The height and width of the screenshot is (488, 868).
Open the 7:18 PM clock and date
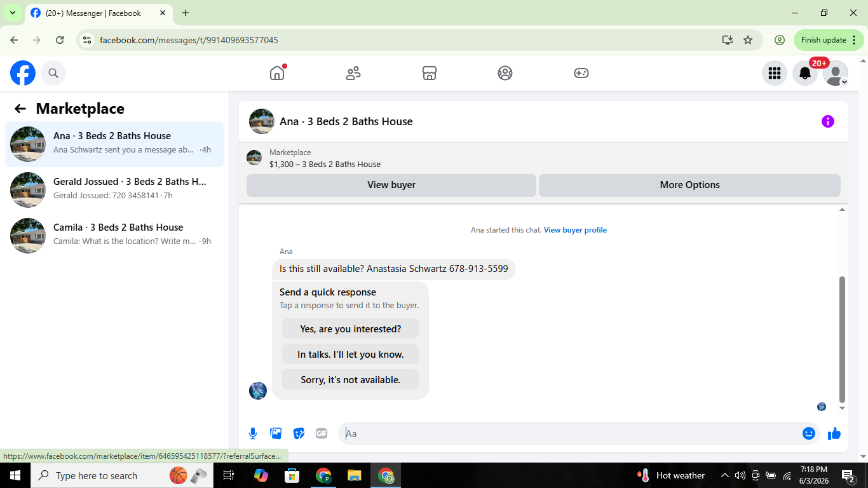[x=814, y=475]
